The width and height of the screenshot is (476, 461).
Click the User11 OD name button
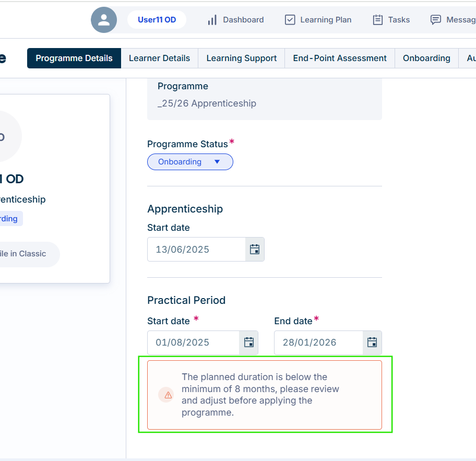[157, 20]
